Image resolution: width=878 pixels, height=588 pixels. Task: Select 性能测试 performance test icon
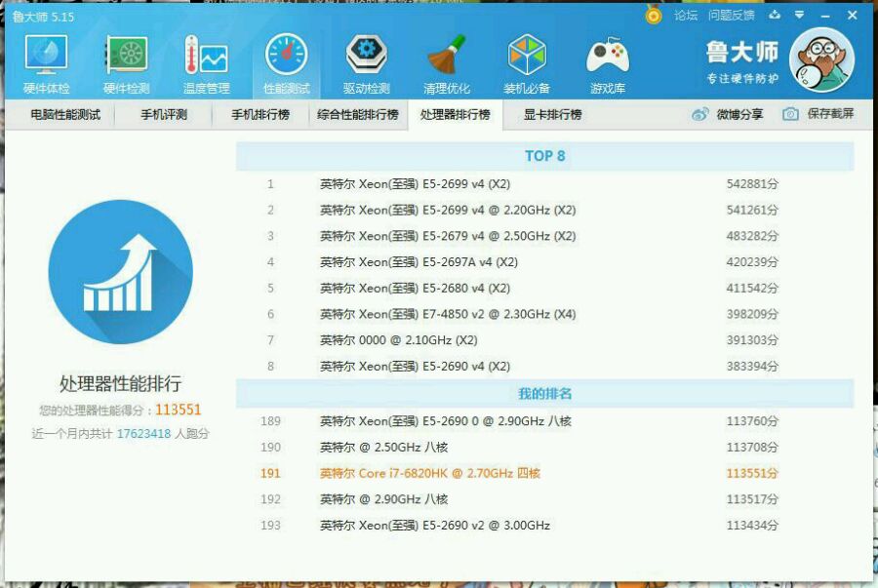tap(286, 63)
